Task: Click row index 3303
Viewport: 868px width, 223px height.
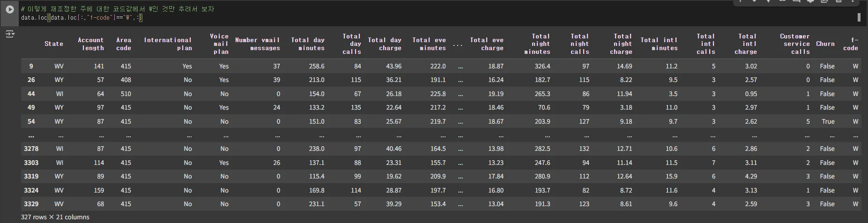Action: point(31,163)
